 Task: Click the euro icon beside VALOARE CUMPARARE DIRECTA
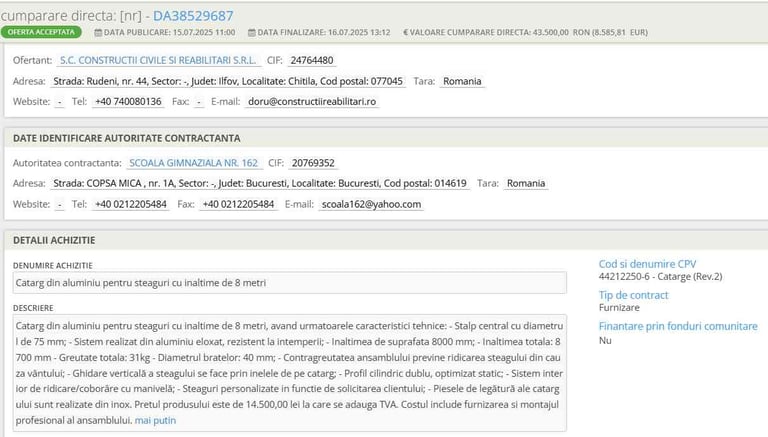pos(406,32)
